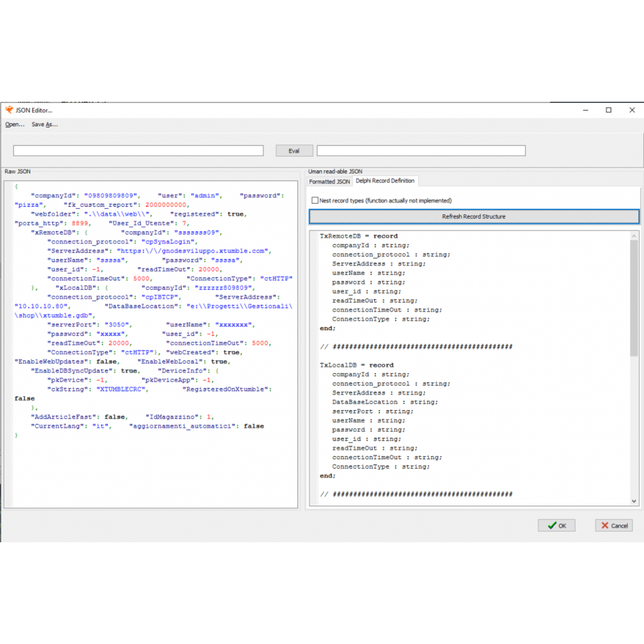Open the Save As... menu

(44, 124)
